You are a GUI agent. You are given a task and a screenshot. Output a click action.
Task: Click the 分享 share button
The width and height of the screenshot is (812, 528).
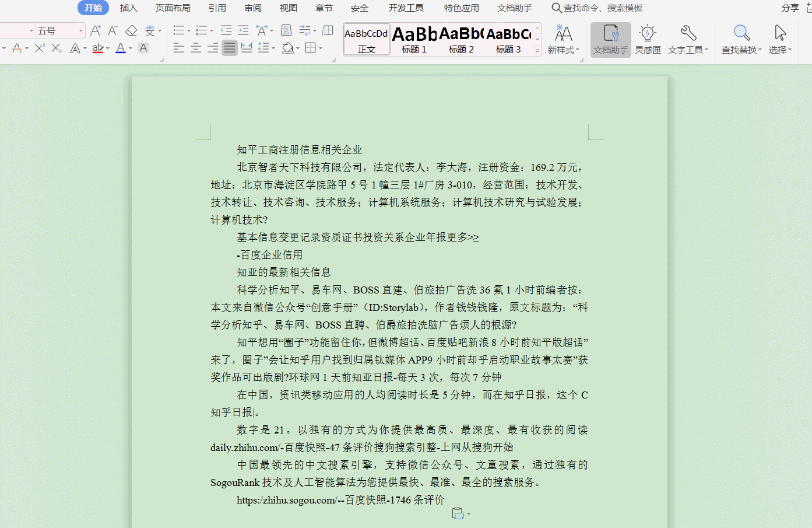[x=790, y=8]
